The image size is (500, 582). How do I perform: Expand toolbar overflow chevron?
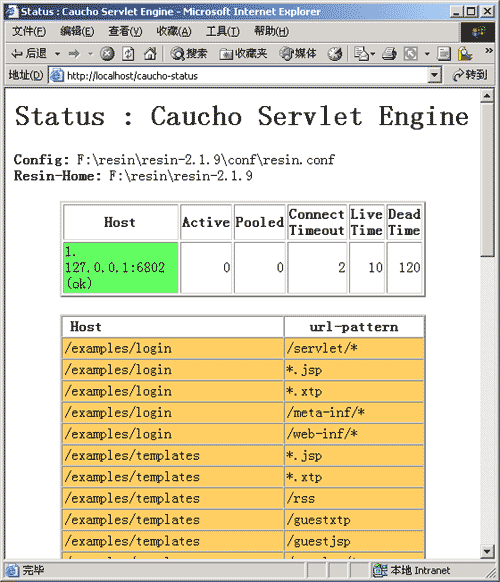[x=489, y=50]
